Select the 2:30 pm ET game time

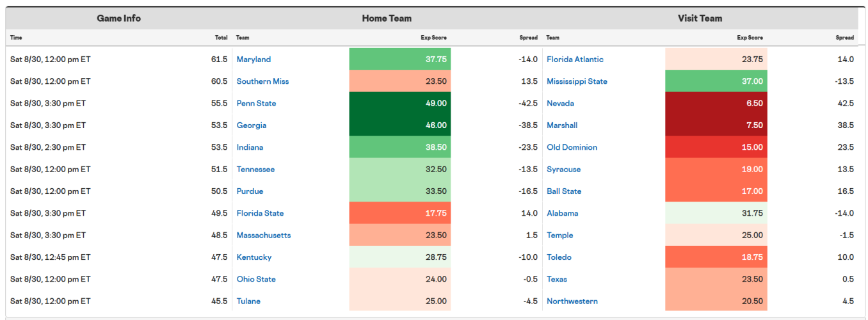pos(48,147)
